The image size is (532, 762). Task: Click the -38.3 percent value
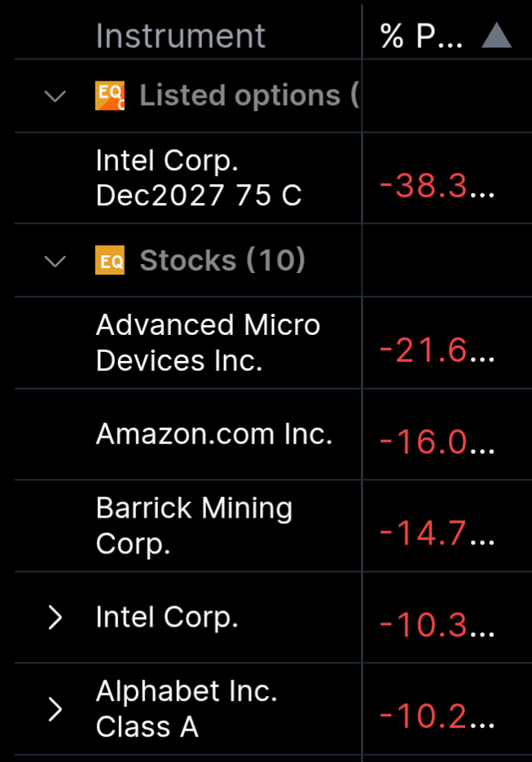(x=436, y=187)
